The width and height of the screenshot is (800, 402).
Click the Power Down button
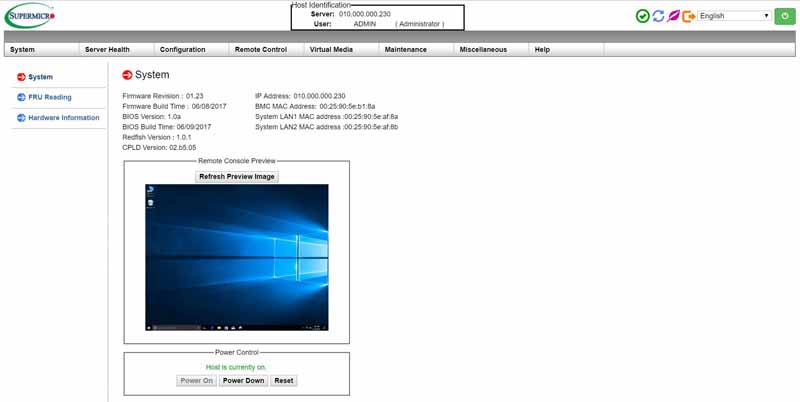click(243, 381)
